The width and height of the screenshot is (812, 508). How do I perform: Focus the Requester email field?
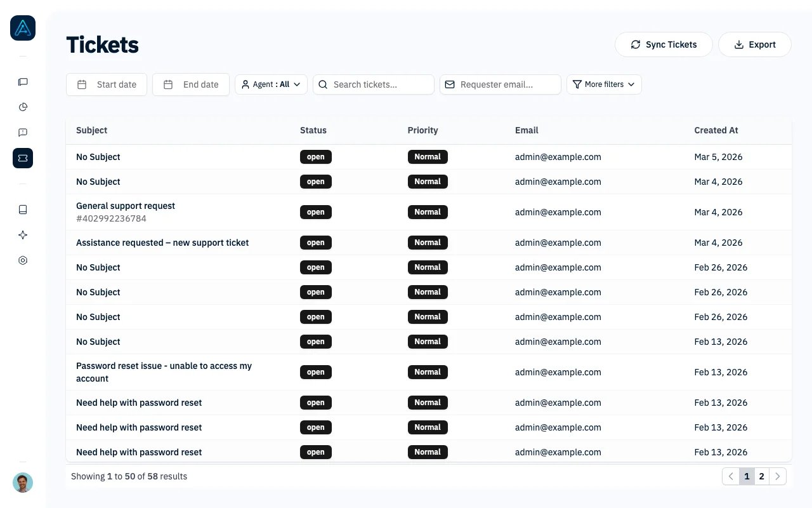[x=501, y=84]
